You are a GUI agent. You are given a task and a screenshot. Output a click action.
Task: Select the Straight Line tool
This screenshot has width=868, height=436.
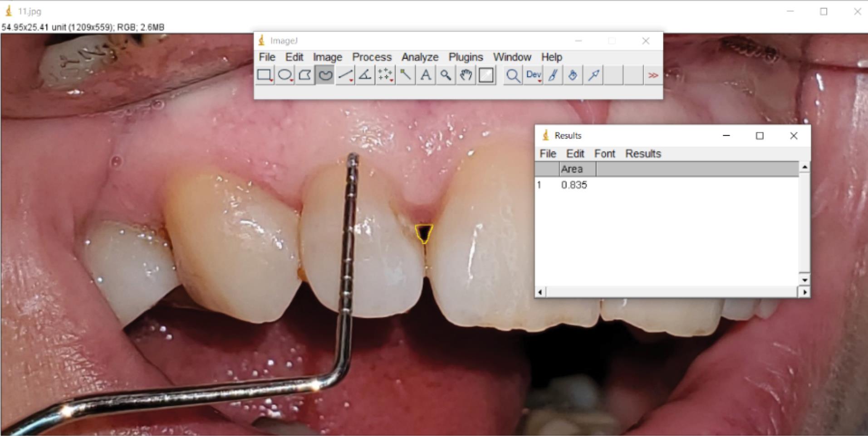pos(345,75)
